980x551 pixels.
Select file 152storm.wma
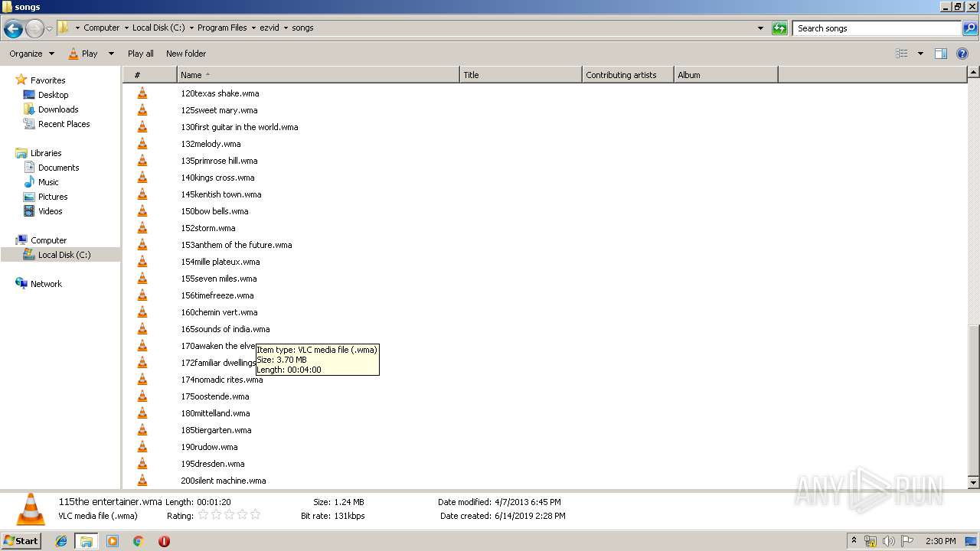point(208,228)
